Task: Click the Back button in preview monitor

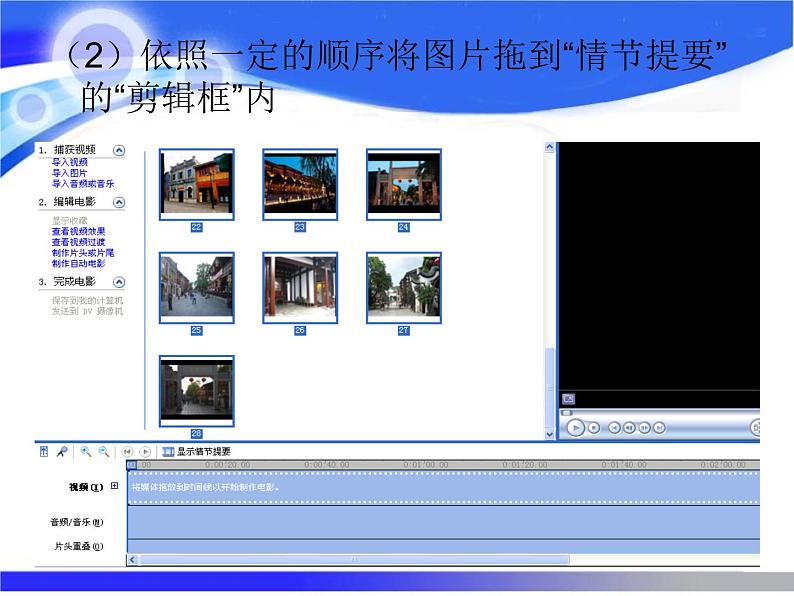Action: click(x=614, y=428)
